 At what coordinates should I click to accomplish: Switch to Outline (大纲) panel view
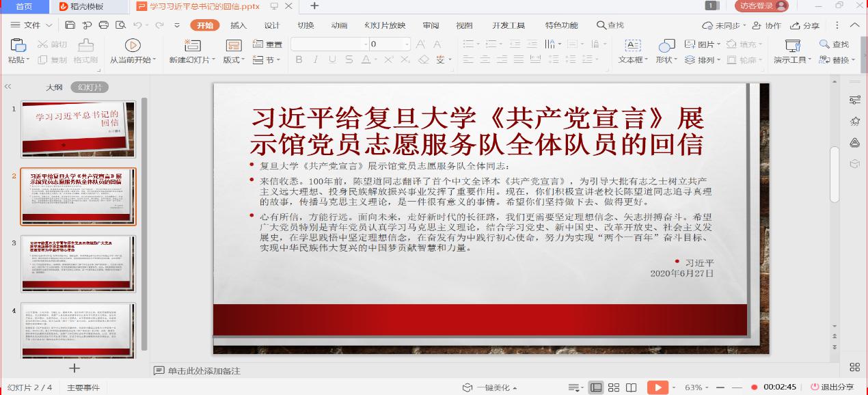click(x=54, y=87)
